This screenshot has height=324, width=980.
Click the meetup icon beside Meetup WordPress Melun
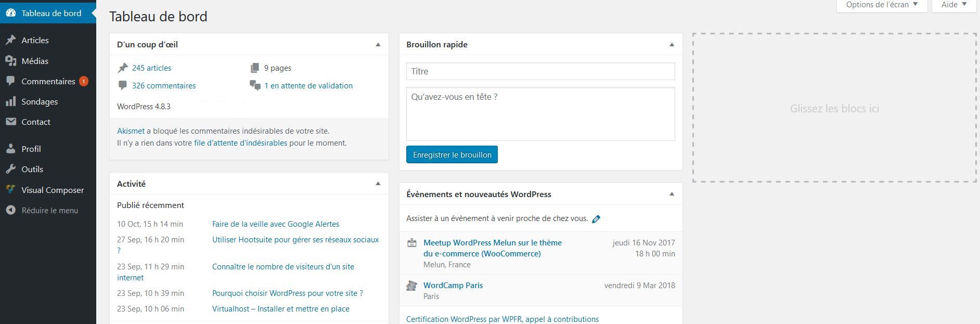[412, 243]
